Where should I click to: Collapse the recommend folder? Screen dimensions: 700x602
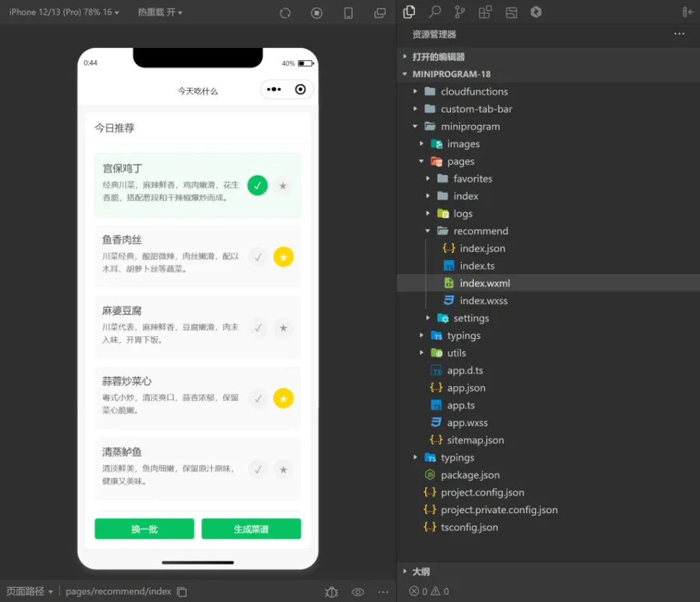click(548, 231)
